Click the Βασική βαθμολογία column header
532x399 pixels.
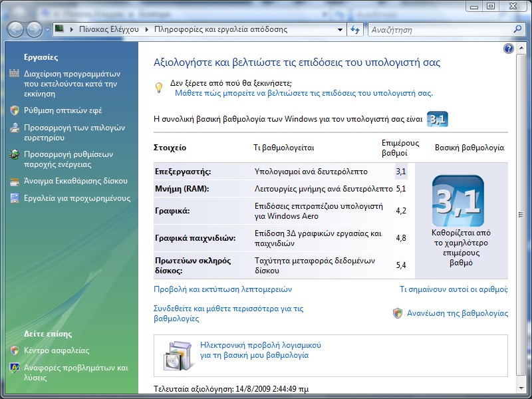point(469,148)
